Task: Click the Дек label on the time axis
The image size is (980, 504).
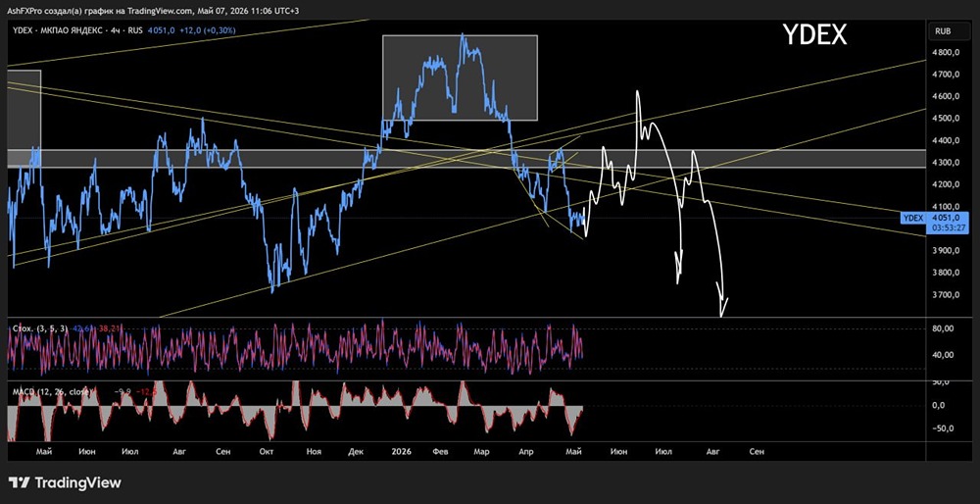Action: click(x=357, y=451)
